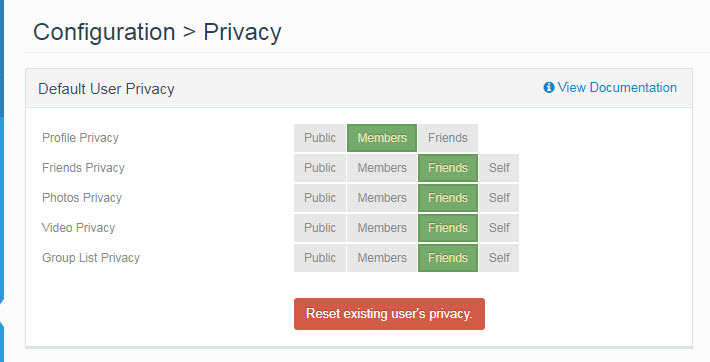Click Reset existing user's privacy button
The width and height of the screenshot is (710, 362).
pyautogui.click(x=389, y=314)
